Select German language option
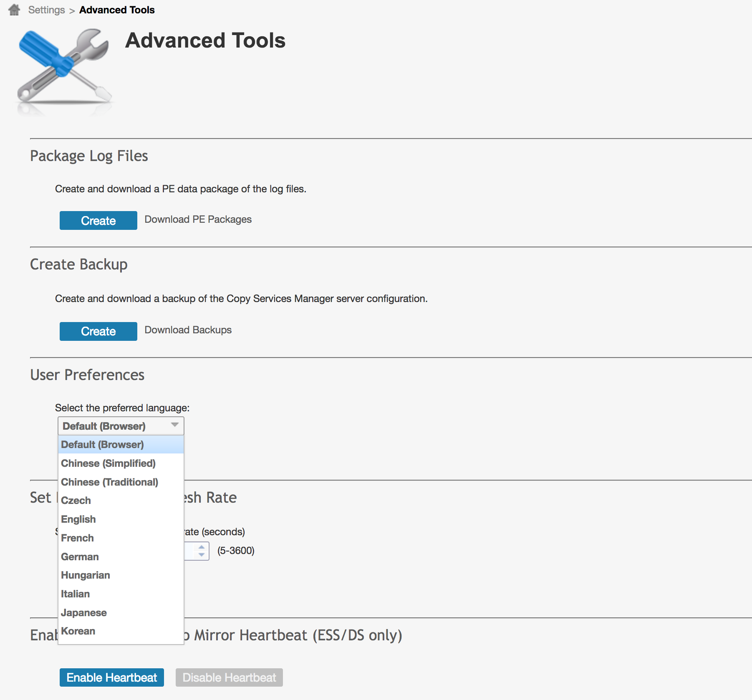Image resolution: width=752 pixels, height=700 pixels. [x=121, y=556]
